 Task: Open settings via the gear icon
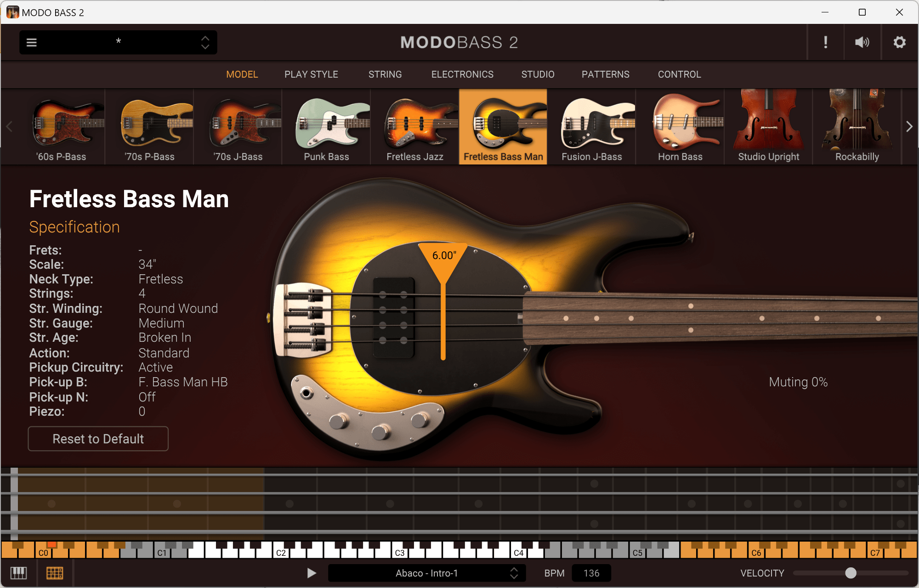(x=899, y=42)
